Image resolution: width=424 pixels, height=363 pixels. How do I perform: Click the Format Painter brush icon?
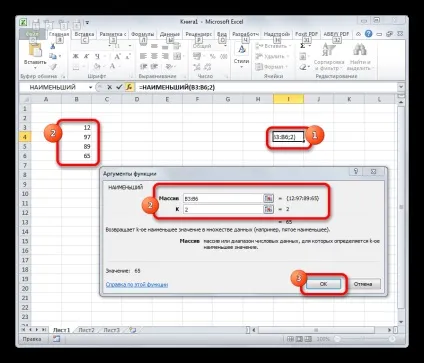pyautogui.click(x=53, y=67)
